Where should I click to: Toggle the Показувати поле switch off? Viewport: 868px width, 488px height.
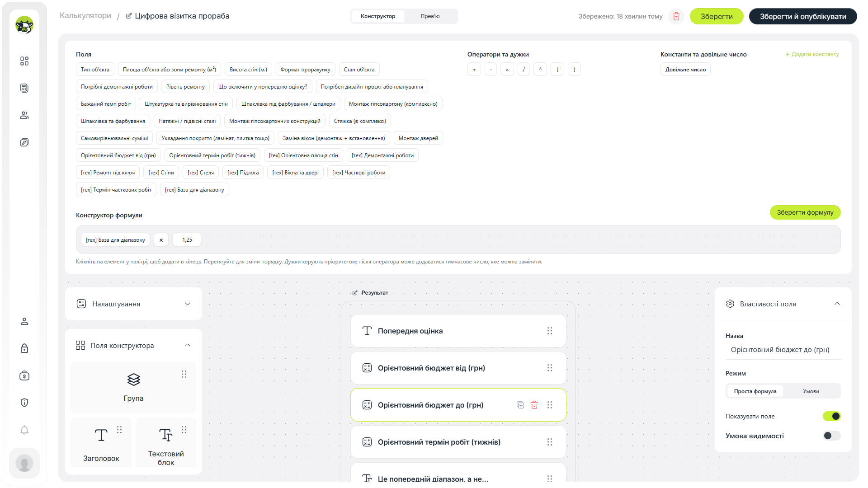tap(831, 416)
